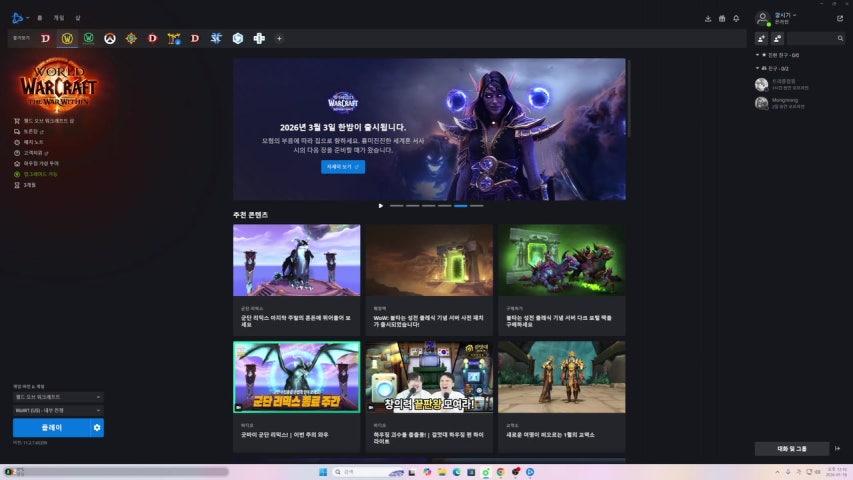Jump to the last banner carousel slide
The image size is (853, 480).
pyautogui.click(x=477, y=206)
